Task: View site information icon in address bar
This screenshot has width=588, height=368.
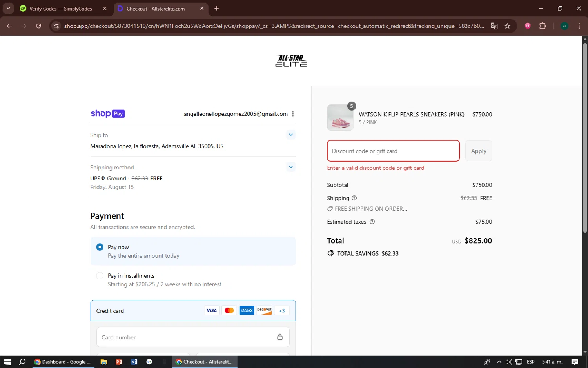Action: [56, 26]
